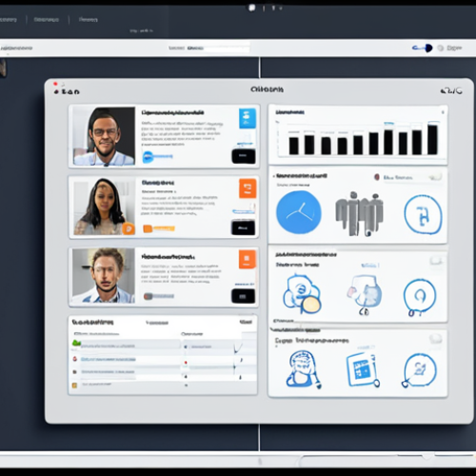Open the long-haired woman's profile photo
Screen dimensions: 476x476
tap(104, 207)
